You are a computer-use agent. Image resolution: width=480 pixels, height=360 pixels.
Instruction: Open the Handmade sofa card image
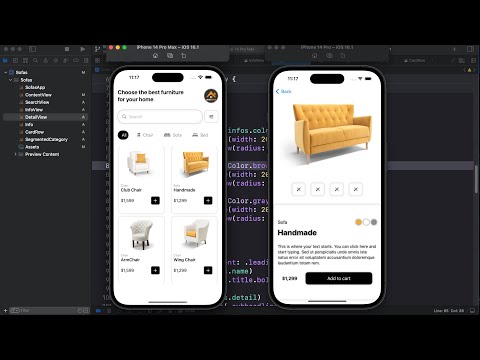click(196, 163)
